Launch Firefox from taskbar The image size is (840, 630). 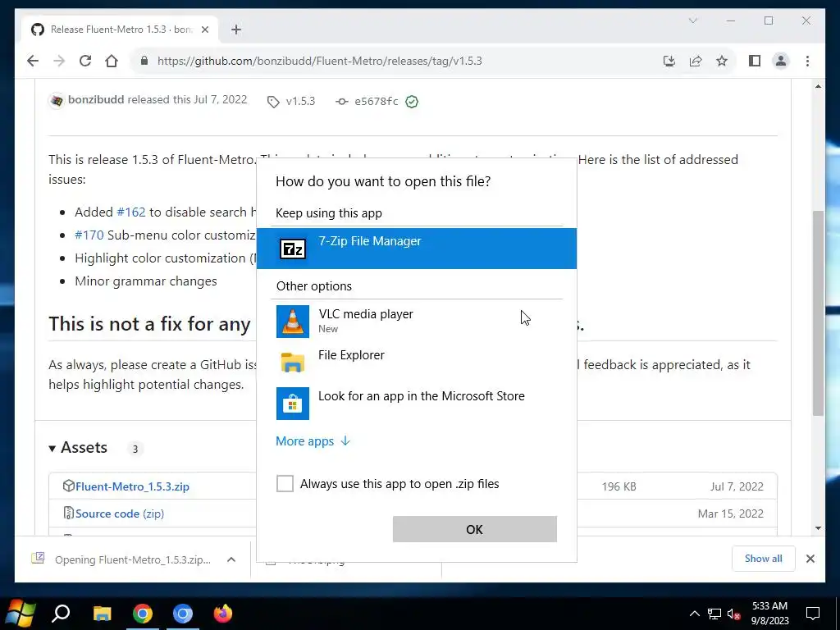coord(223,614)
